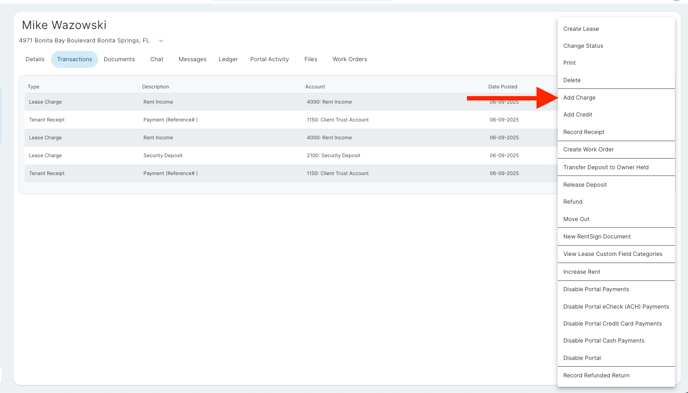Open the Details tab
The width and height of the screenshot is (688, 393).
click(x=35, y=59)
